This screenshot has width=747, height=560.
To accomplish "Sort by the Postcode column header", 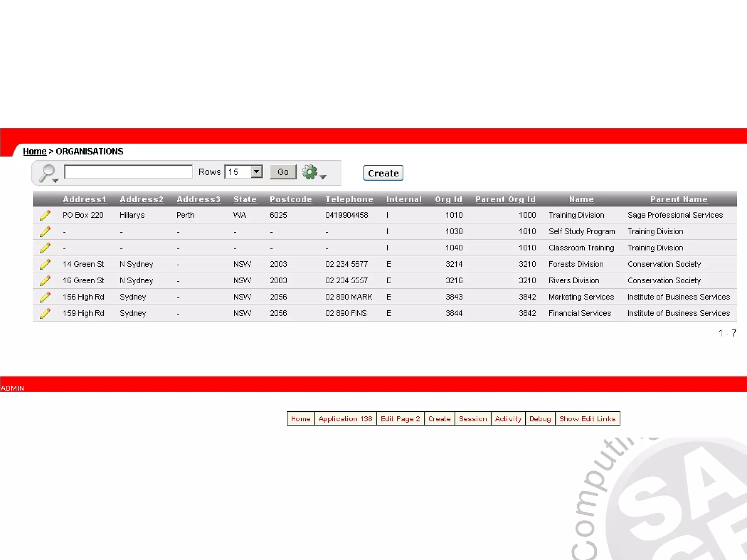I will click(291, 199).
